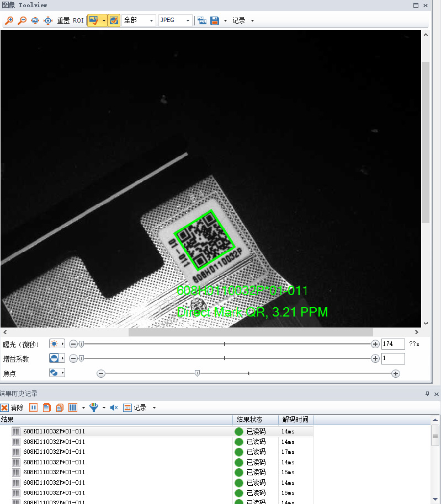Viewport: 441px width, 504px height.
Task: Click the gain icon dropdown arrow
Action: click(x=62, y=358)
